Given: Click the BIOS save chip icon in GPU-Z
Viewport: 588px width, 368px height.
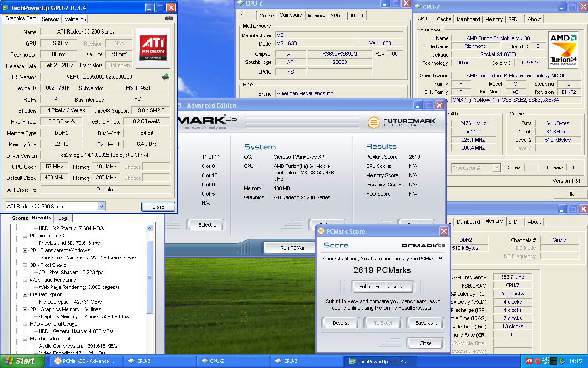Looking at the screenshot, I should tap(165, 76).
